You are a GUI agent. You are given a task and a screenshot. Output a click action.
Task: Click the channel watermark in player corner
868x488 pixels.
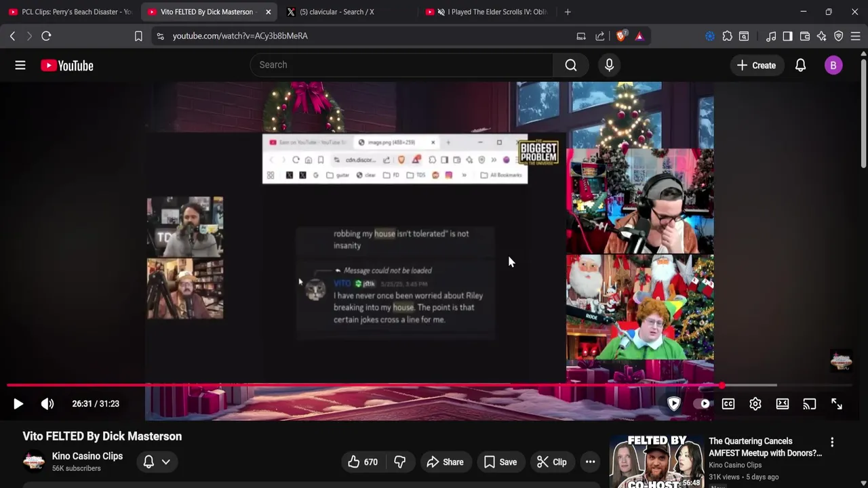(x=841, y=361)
